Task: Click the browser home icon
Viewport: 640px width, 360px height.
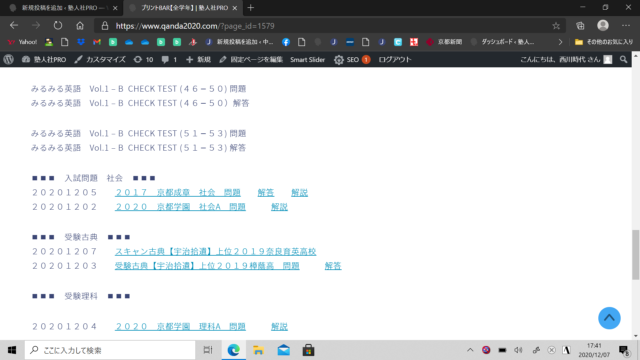Action: coord(80,26)
